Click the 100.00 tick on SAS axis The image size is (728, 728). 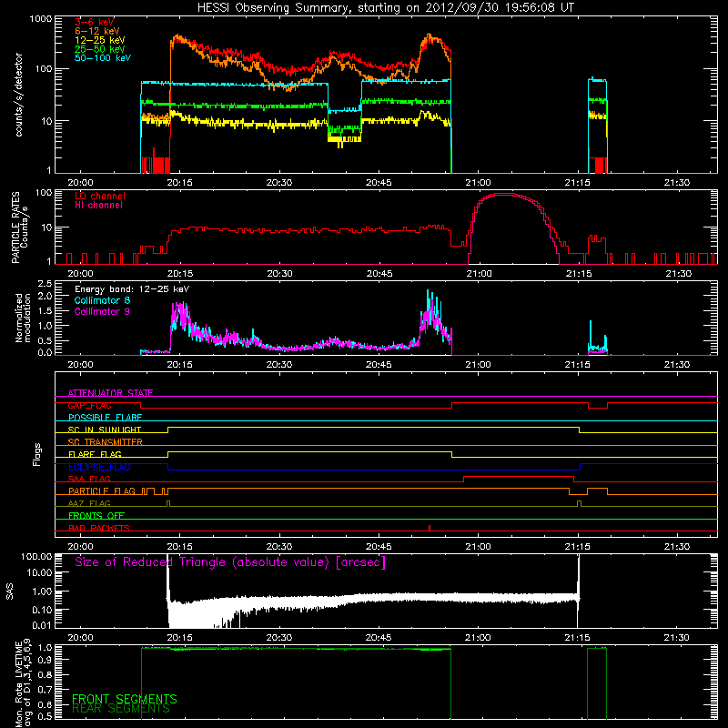coord(36,556)
